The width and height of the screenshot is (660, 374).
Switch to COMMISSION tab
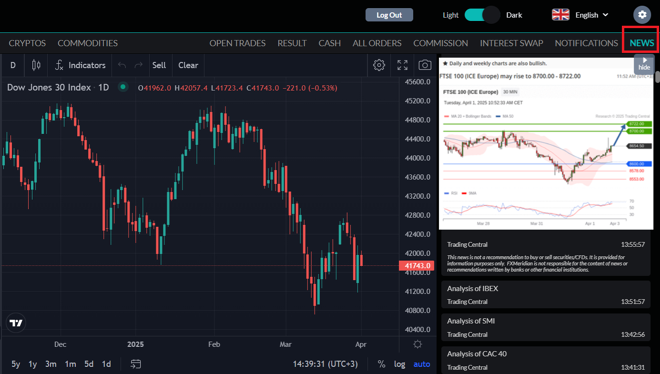click(x=440, y=43)
